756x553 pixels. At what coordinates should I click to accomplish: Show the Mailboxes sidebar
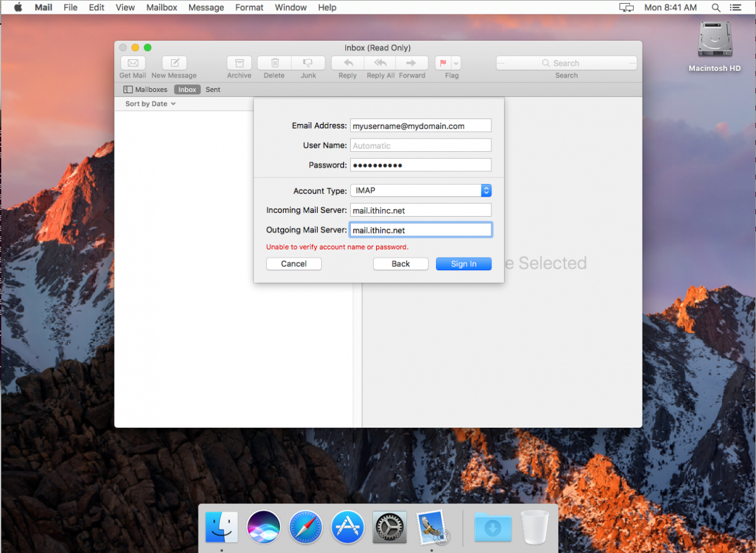click(146, 89)
